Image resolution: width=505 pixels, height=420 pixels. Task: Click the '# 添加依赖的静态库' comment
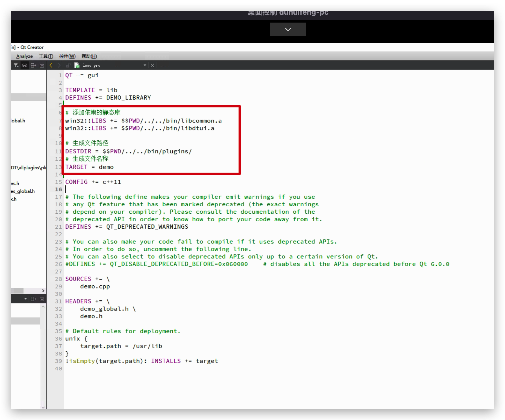tap(93, 112)
